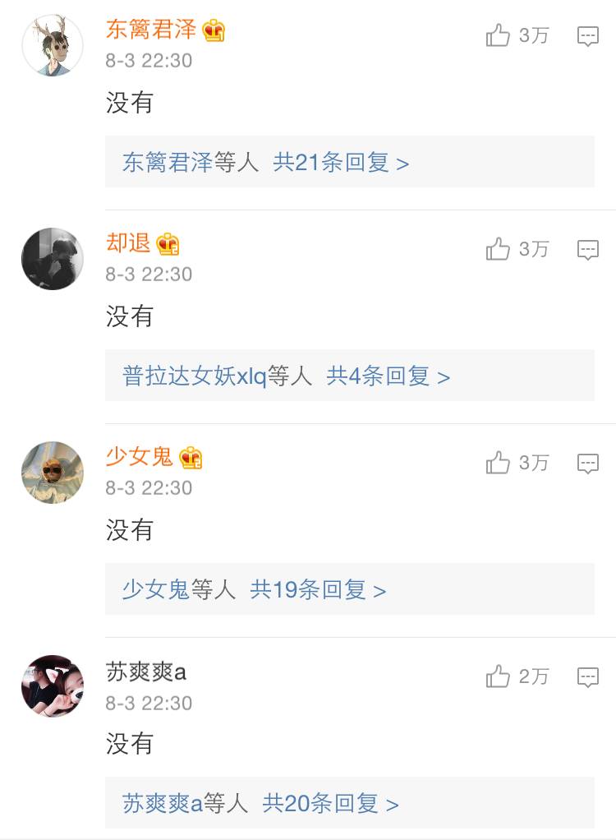Expand the 共19条回复 replies thread
Screen dimensions: 616x840
pyautogui.click(x=318, y=590)
